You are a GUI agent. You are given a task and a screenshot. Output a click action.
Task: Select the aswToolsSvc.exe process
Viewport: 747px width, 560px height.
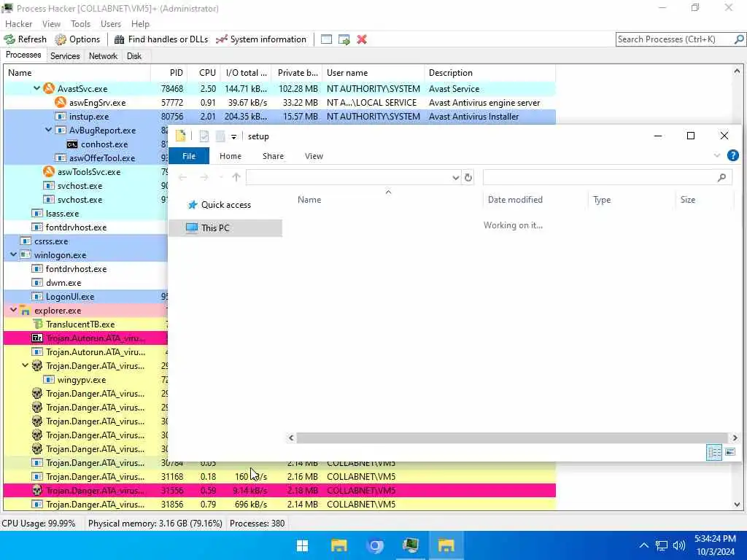pos(89,172)
